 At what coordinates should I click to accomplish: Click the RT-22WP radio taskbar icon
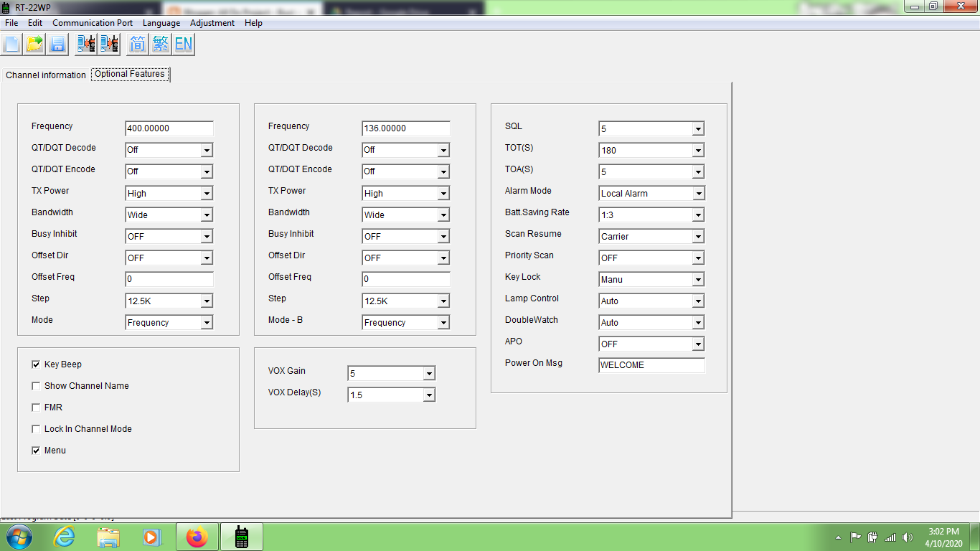[242, 537]
